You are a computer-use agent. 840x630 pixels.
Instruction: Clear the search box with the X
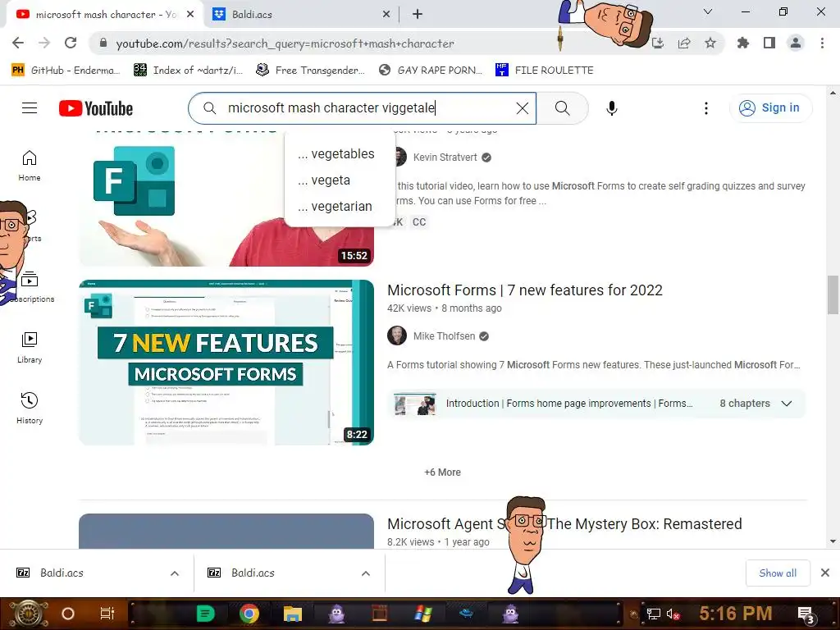click(x=523, y=108)
